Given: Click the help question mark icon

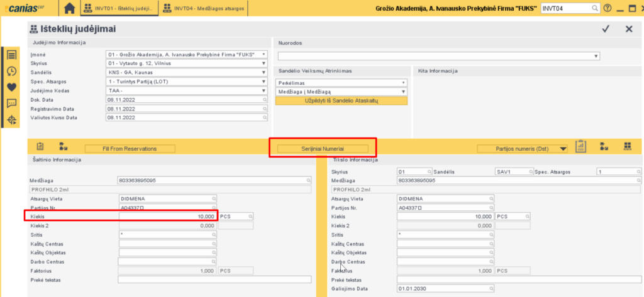Looking at the screenshot, I should point(607,8).
